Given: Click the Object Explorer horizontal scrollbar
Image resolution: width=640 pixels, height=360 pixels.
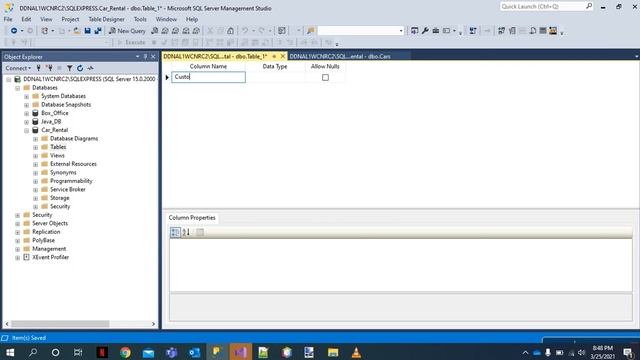Looking at the screenshot, I should tap(60, 324).
